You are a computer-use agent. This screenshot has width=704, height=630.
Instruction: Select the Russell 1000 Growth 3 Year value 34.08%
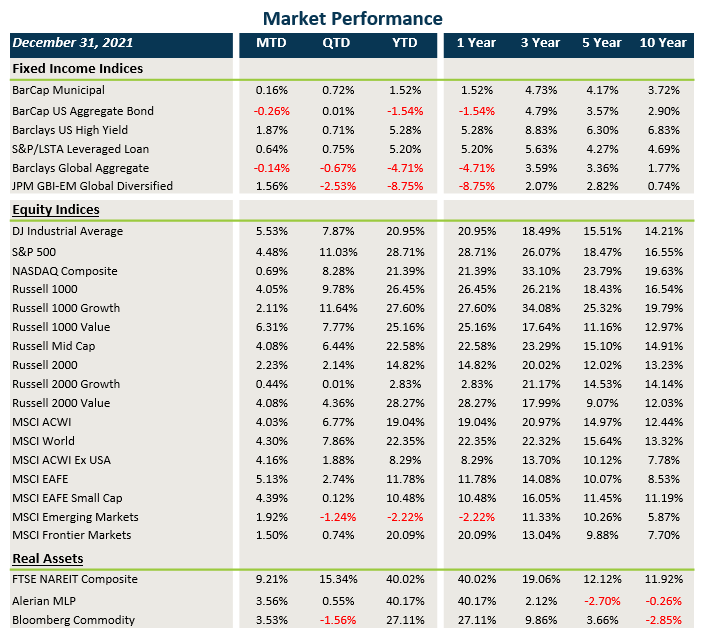pyautogui.click(x=540, y=308)
